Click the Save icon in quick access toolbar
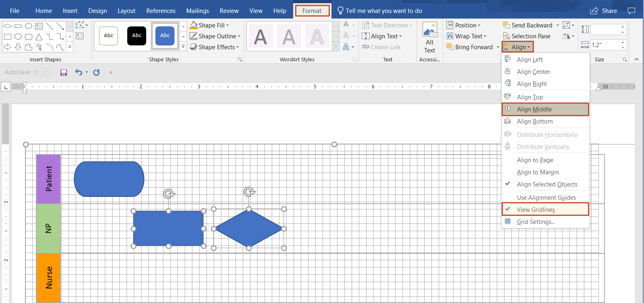This screenshot has width=644, height=303. 63,72
